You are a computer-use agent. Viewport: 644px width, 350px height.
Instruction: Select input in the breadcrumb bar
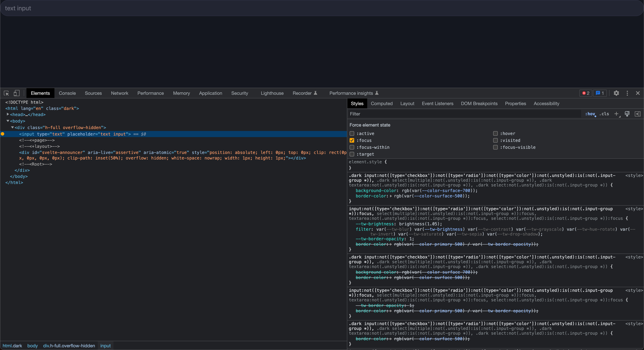(x=105, y=346)
